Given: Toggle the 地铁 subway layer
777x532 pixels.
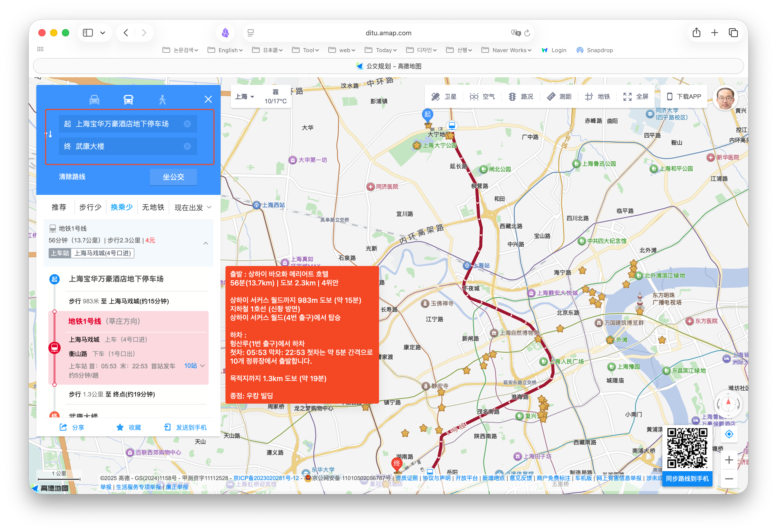Looking at the screenshot, I should coord(597,97).
